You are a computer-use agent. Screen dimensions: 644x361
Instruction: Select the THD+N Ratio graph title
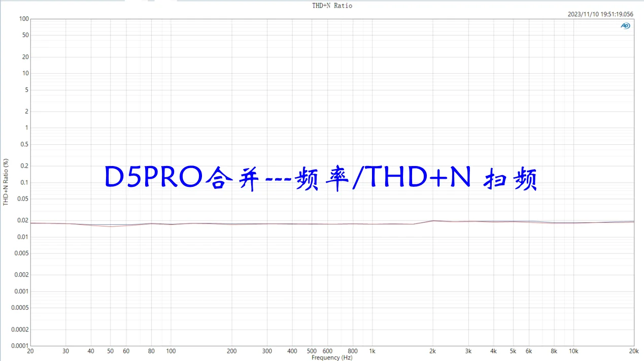[x=332, y=6]
